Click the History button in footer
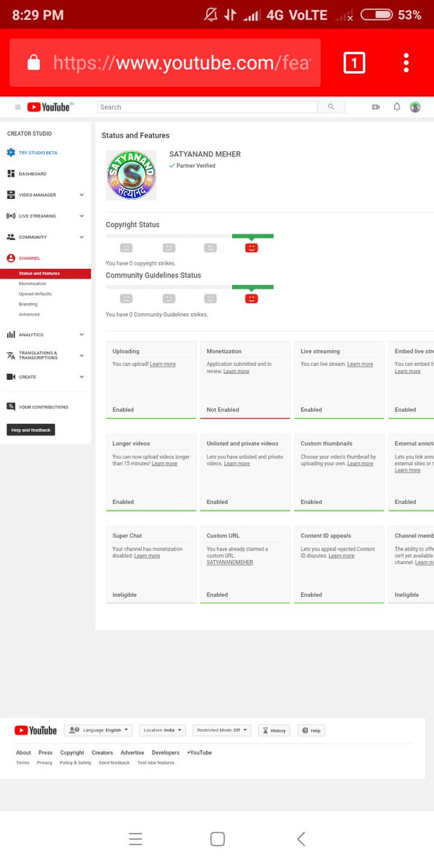The height and width of the screenshot is (868, 434). coord(273,731)
